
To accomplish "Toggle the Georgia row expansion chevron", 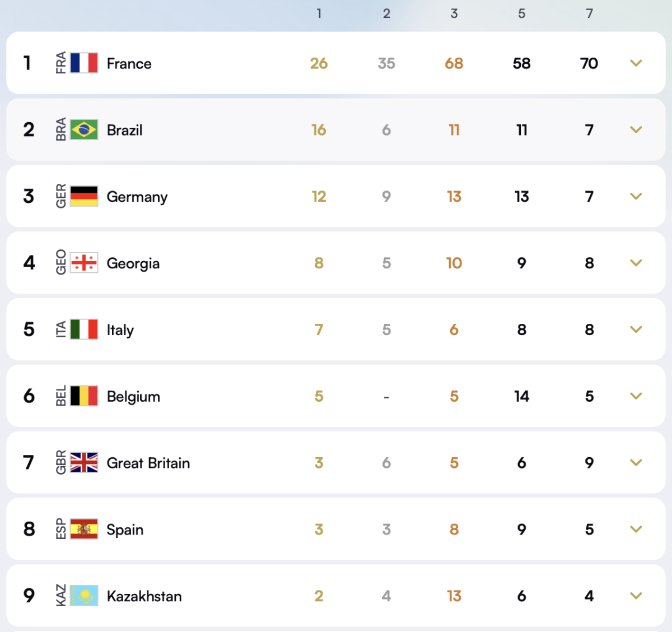I will coord(636,263).
